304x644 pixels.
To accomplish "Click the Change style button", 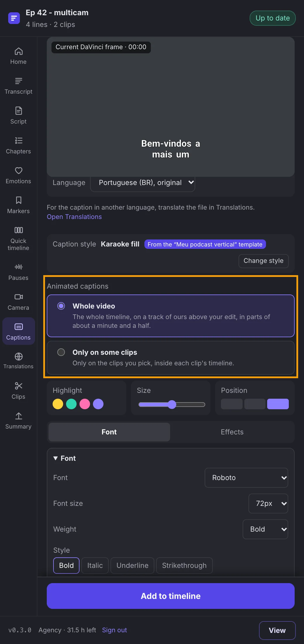I will pyautogui.click(x=264, y=261).
